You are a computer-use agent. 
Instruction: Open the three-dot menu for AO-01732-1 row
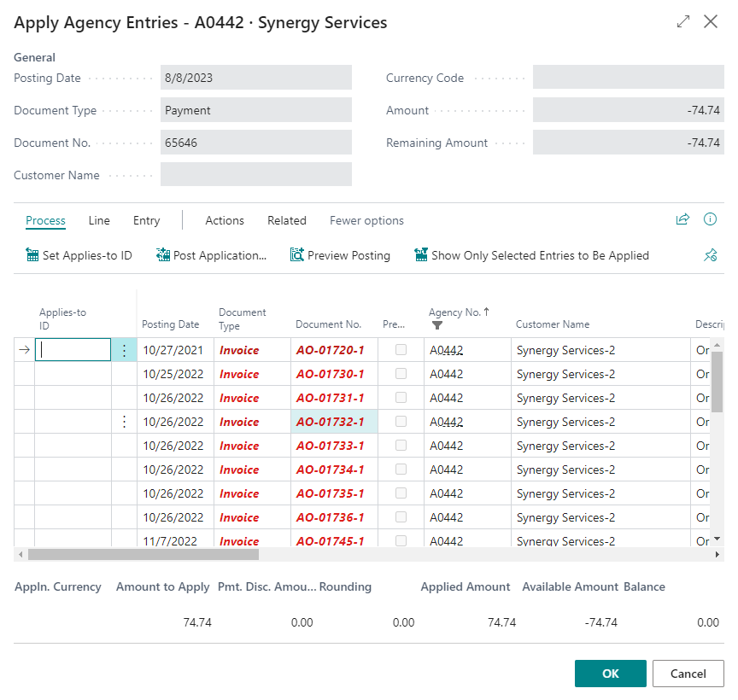point(125,422)
